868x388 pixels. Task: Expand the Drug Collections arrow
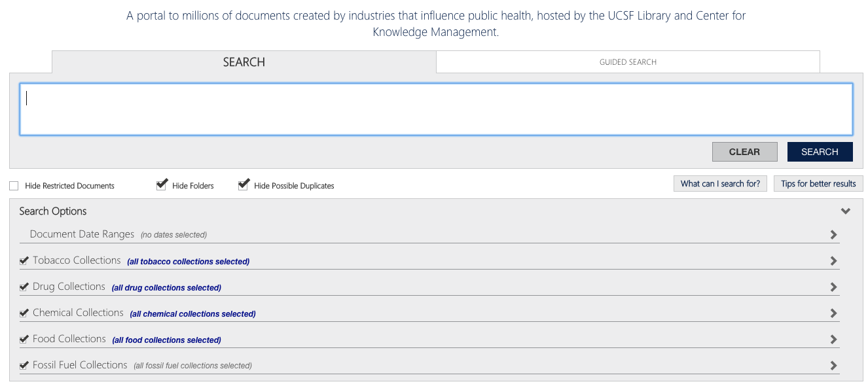[833, 287]
